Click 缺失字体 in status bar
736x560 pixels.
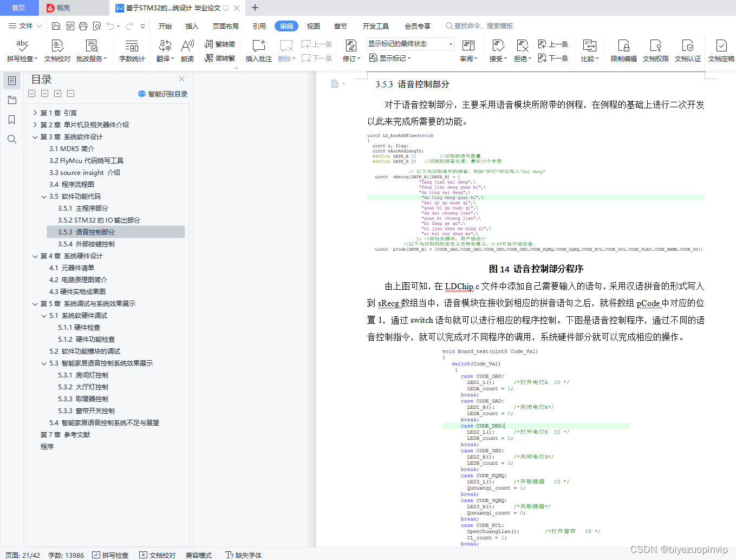(243, 555)
